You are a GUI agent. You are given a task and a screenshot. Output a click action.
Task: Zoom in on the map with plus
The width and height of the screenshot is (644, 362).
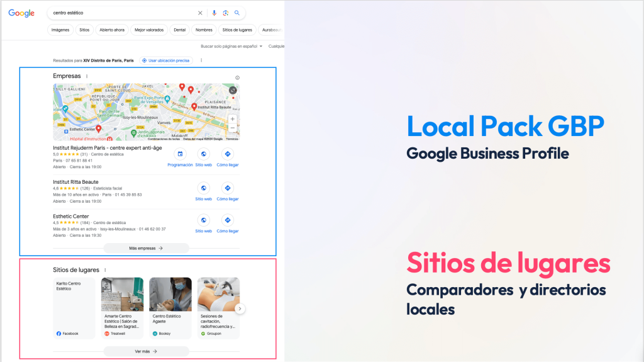[233, 119]
